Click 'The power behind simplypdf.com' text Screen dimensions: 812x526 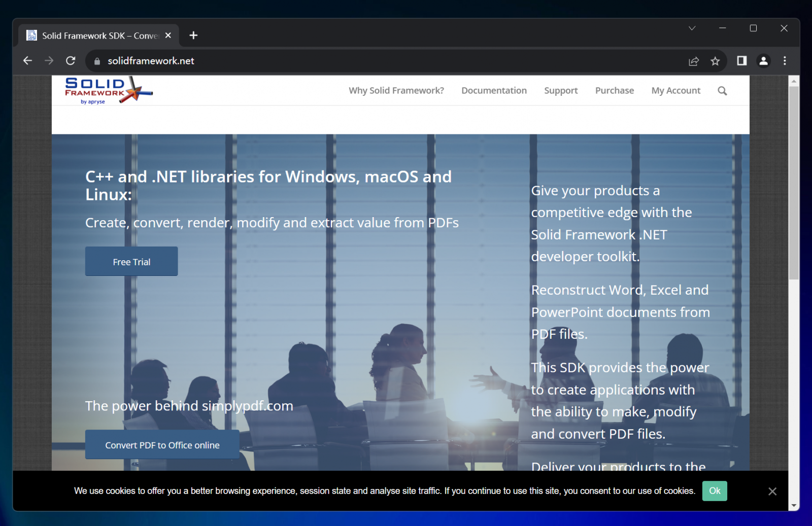click(189, 406)
